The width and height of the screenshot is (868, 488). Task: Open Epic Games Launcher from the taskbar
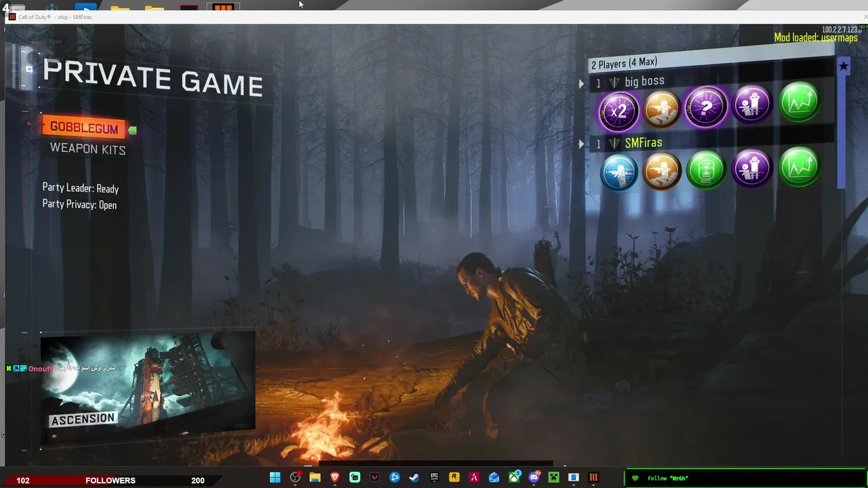click(x=434, y=478)
